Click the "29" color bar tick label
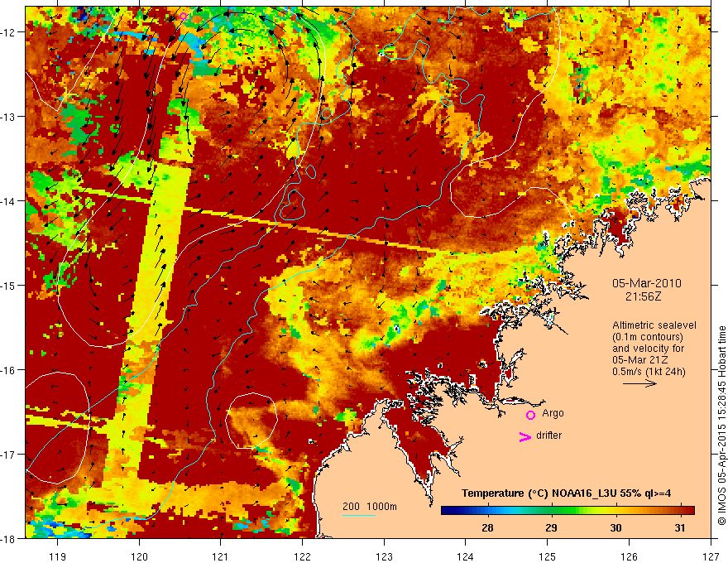The width and height of the screenshot is (728, 563). [551, 527]
